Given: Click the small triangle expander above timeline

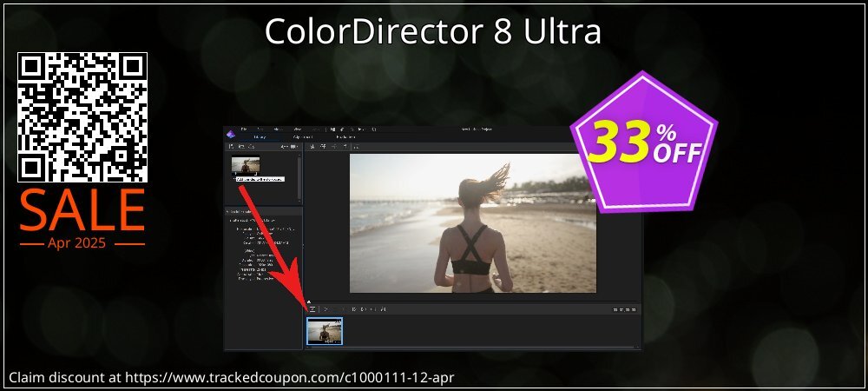Looking at the screenshot, I should tap(309, 302).
